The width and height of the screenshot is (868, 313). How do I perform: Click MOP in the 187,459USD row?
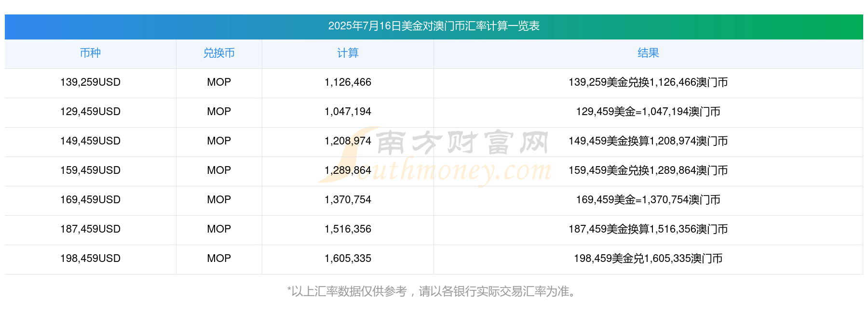pos(219,229)
